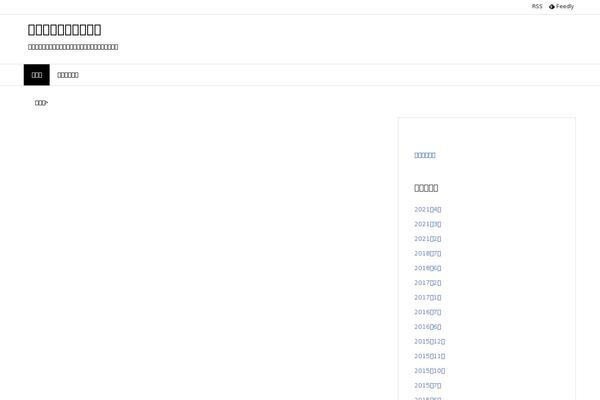Open the RSS feed link
Image resolution: width=600 pixels, height=400 pixels.
click(x=537, y=7)
